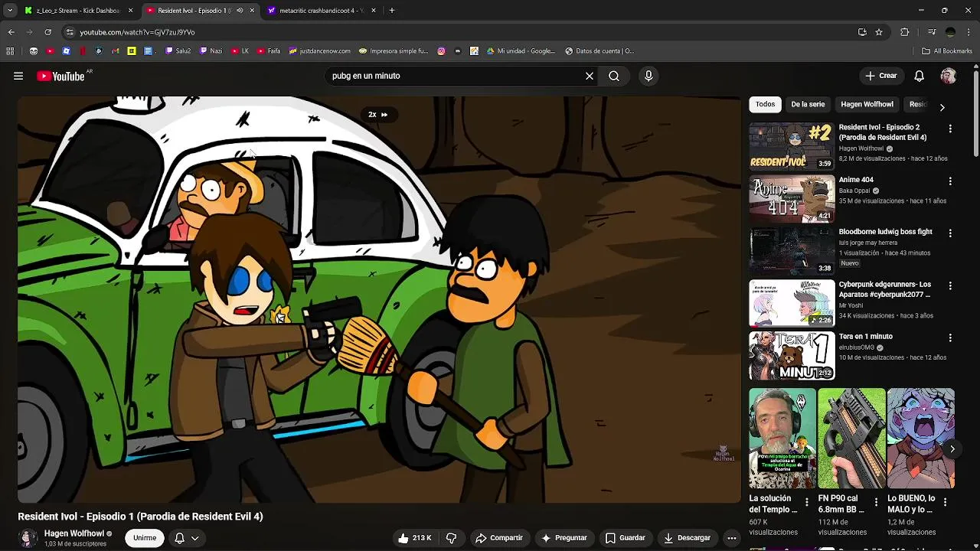
Task: Open the Hagen Wolfhowl channel name
Action: [x=74, y=533]
